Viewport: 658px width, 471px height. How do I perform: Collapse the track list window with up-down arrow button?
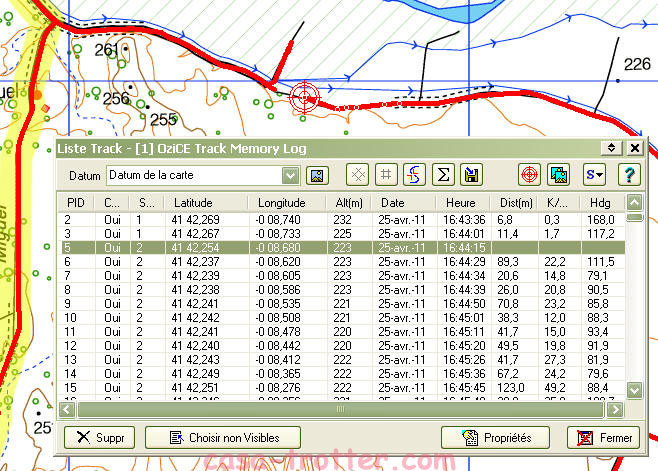(x=611, y=148)
